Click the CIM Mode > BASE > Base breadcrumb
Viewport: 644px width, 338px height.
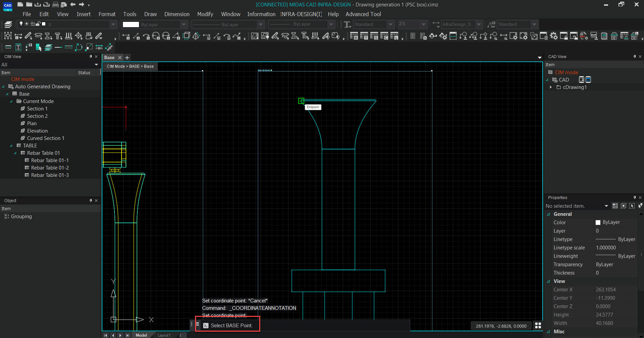(130, 66)
